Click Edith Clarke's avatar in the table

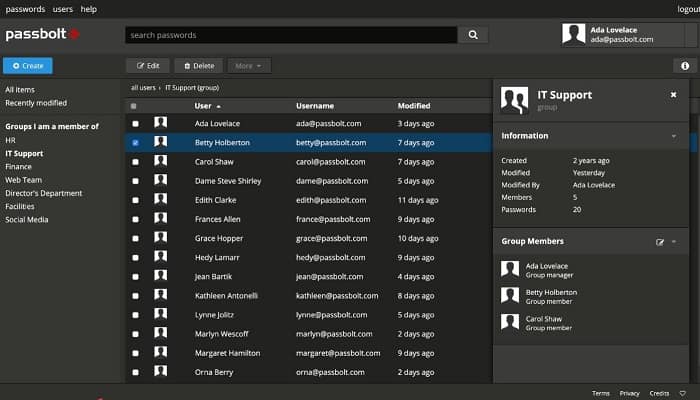(161, 199)
